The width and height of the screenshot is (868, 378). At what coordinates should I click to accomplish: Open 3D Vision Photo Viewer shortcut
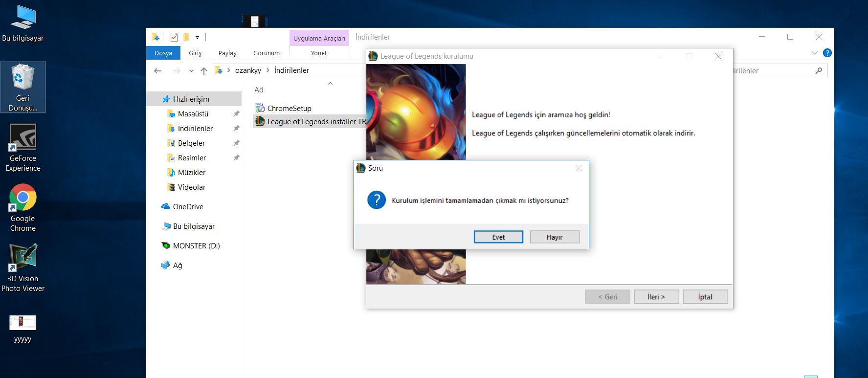(23, 268)
